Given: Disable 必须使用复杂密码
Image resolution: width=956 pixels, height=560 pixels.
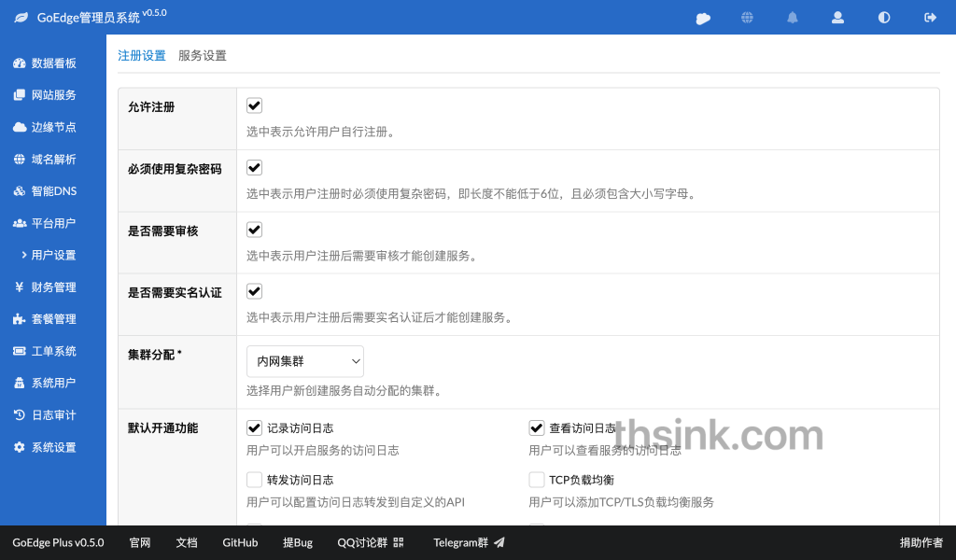Looking at the screenshot, I should (x=254, y=168).
